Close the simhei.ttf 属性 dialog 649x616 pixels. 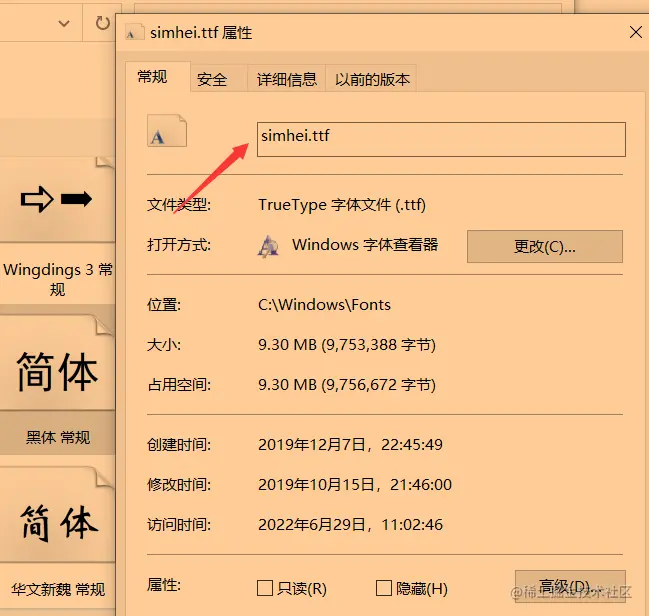(635, 32)
